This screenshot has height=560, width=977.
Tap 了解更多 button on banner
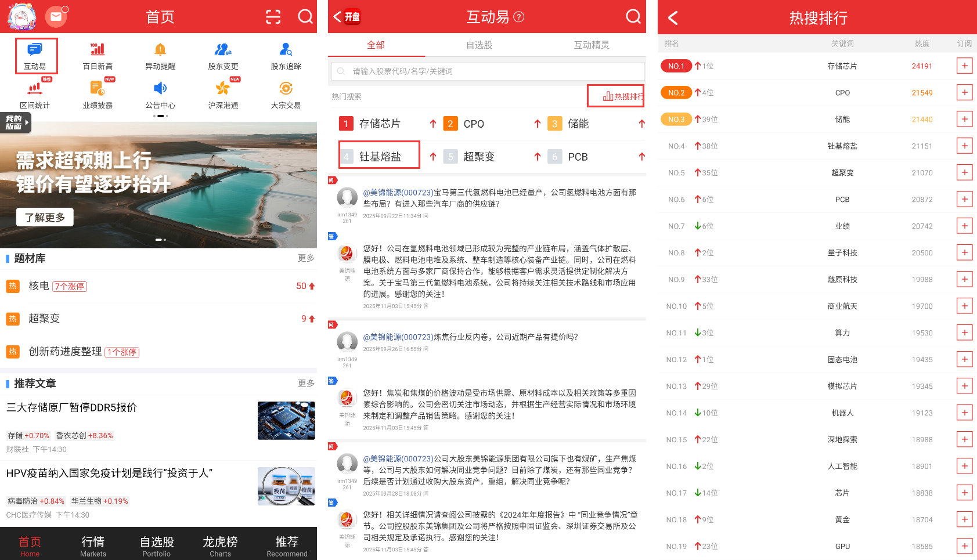(45, 217)
